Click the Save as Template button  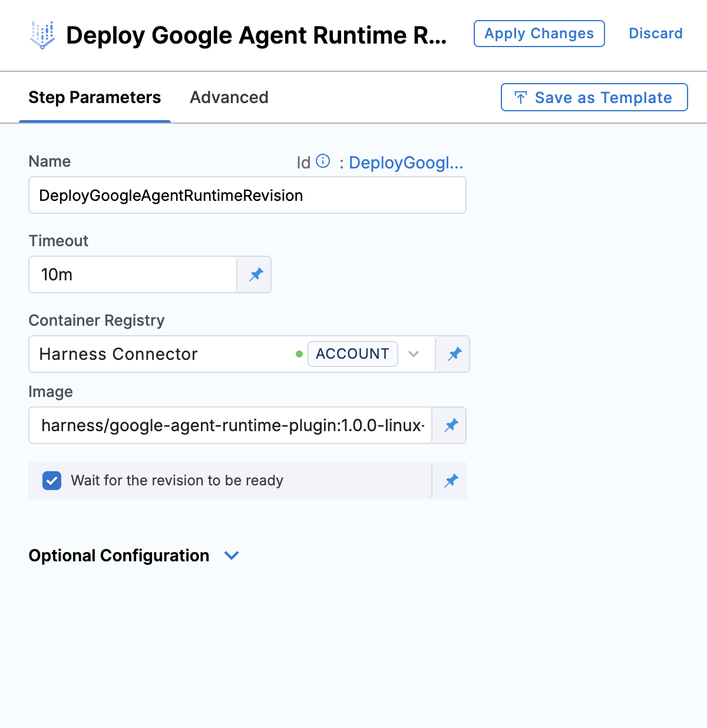[x=594, y=97]
